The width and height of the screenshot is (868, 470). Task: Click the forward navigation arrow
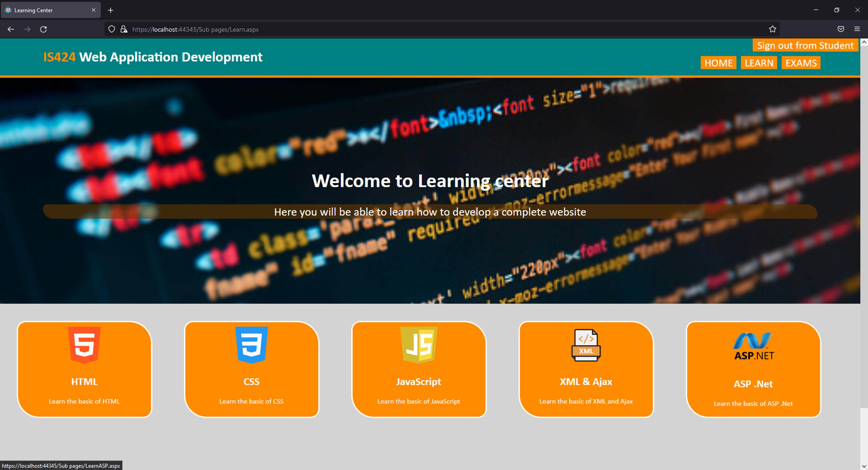click(x=27, y=29)
